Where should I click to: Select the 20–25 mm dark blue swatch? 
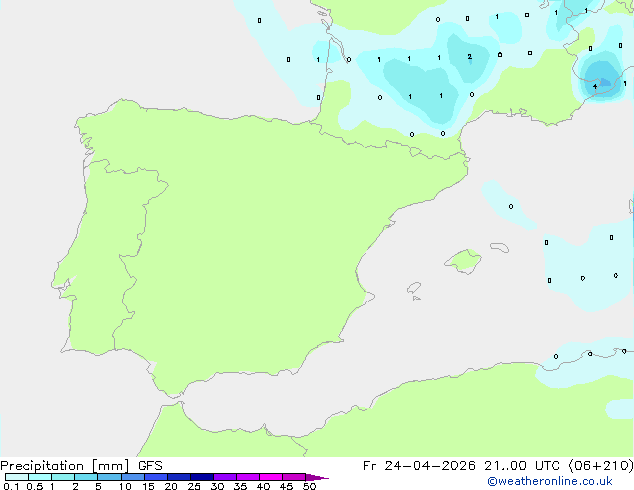(179, 477)
